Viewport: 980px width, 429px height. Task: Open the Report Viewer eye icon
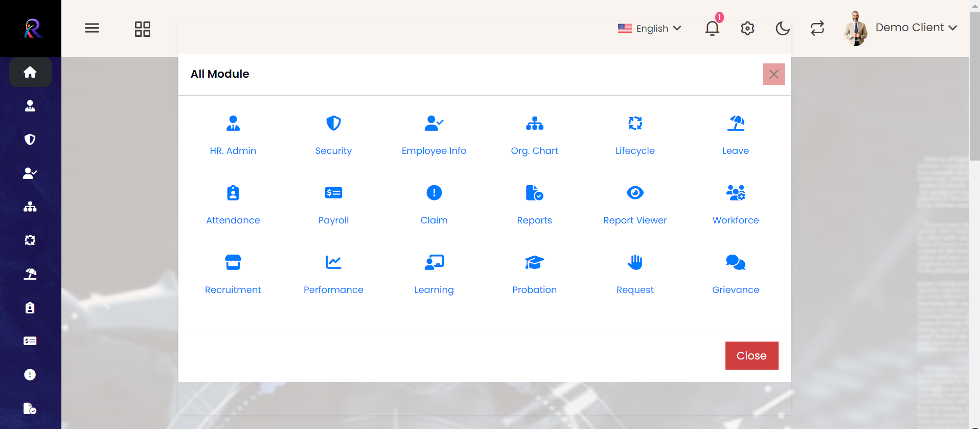click(x=635, y=193)
